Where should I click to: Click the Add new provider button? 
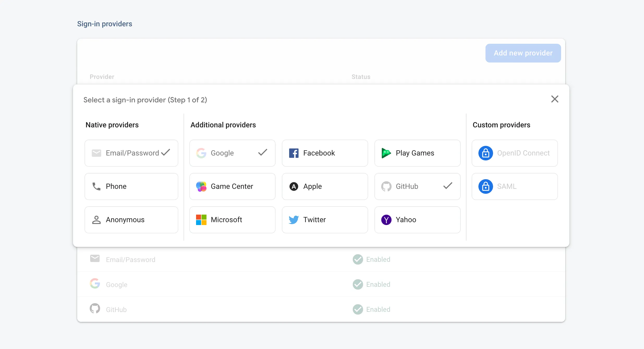(x=523, y=53)
